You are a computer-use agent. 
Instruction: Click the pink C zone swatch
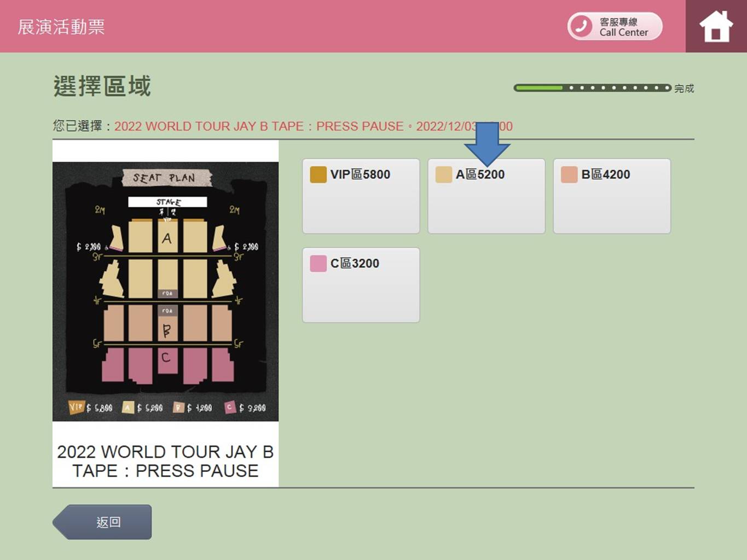click(x=318, y=264)
